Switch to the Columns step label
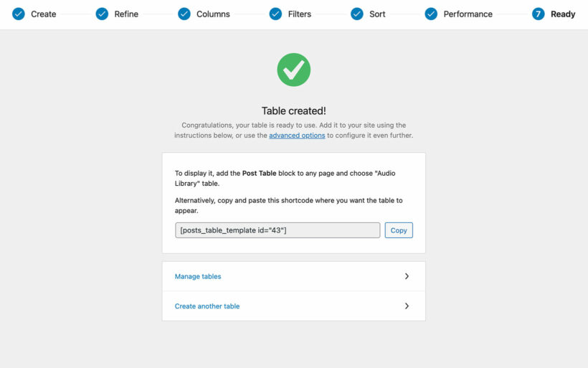Viewport: 588px width, 368px height. pyautogui.click(x=213, y=14)
